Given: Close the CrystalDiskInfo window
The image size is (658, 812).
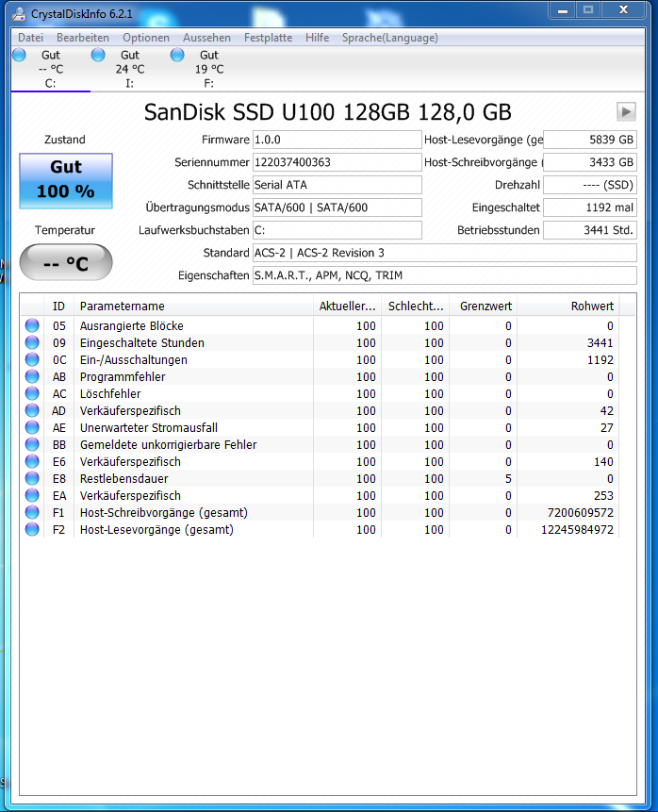Looking at the screenshot, I should [623, 10].
